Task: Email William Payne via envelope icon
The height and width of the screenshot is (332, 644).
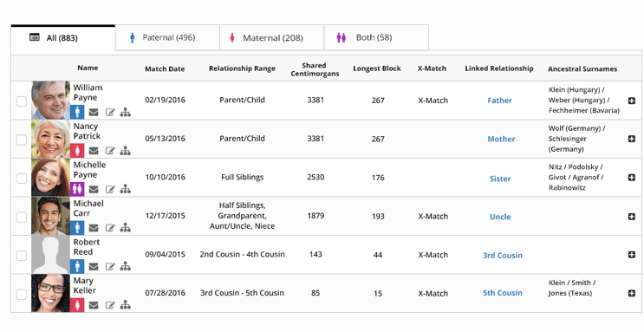Action: click(94, 112)
